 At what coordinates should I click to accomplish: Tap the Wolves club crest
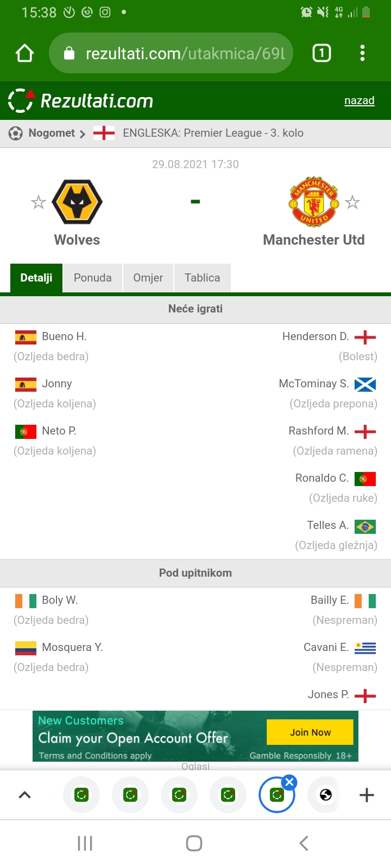click(x=77, y=202)
